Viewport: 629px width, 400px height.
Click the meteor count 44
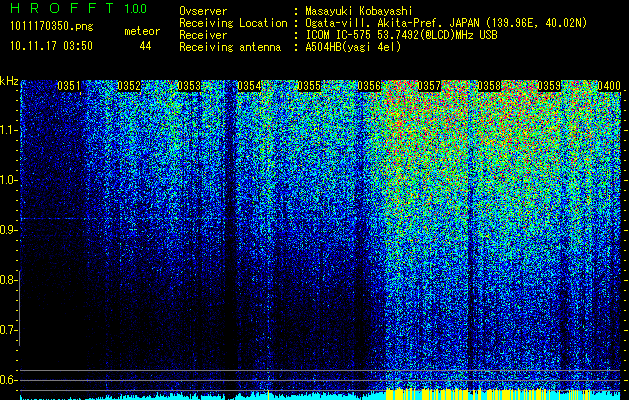[x=145, y=46]
